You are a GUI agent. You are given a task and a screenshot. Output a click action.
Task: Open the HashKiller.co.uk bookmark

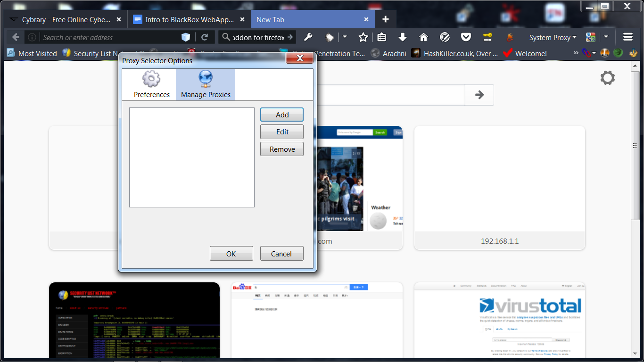(455, 53)
